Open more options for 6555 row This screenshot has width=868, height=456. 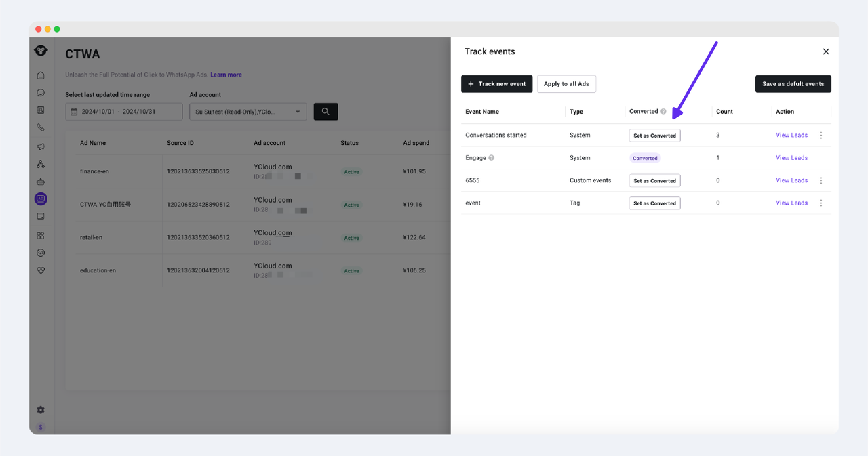pos(821,181)
